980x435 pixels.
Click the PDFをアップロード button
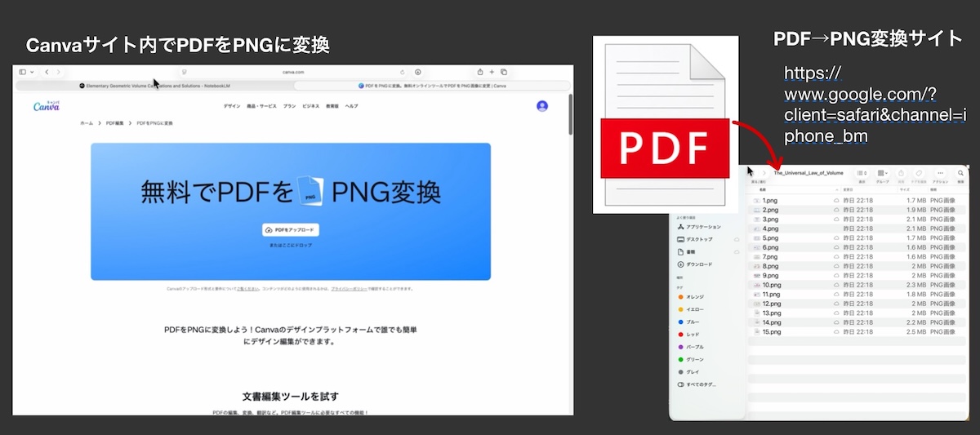[291, 230]
